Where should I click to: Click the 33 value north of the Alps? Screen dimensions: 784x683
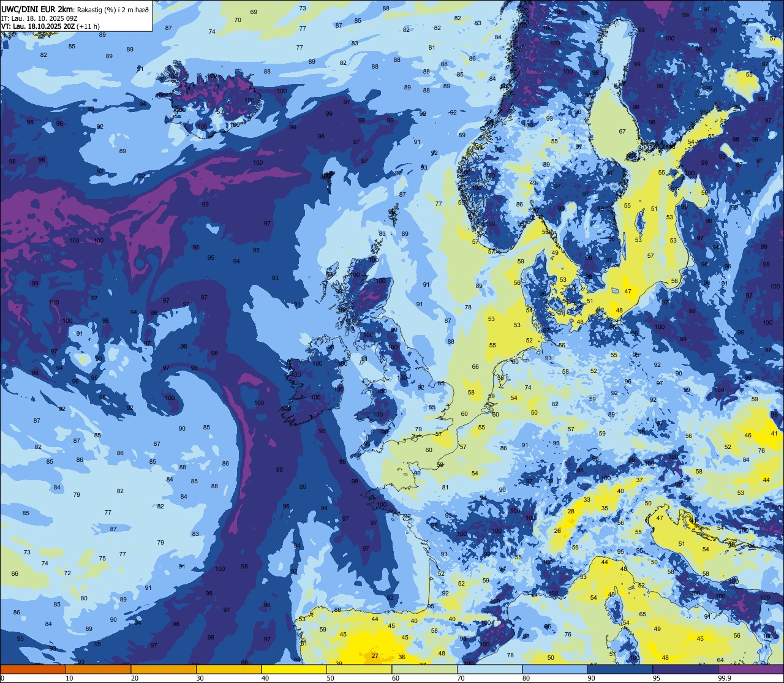click(x=587, y=500)
